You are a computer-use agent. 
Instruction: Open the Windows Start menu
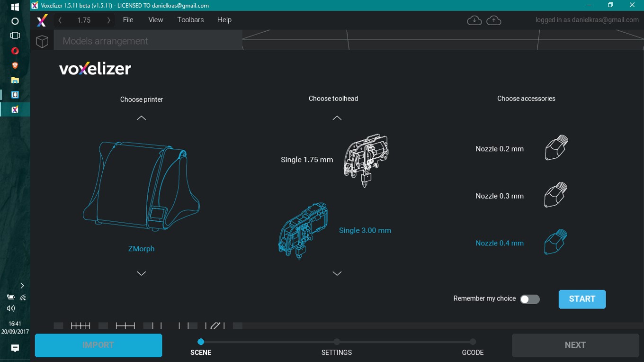pyautogui.click(x=15, y=7)
